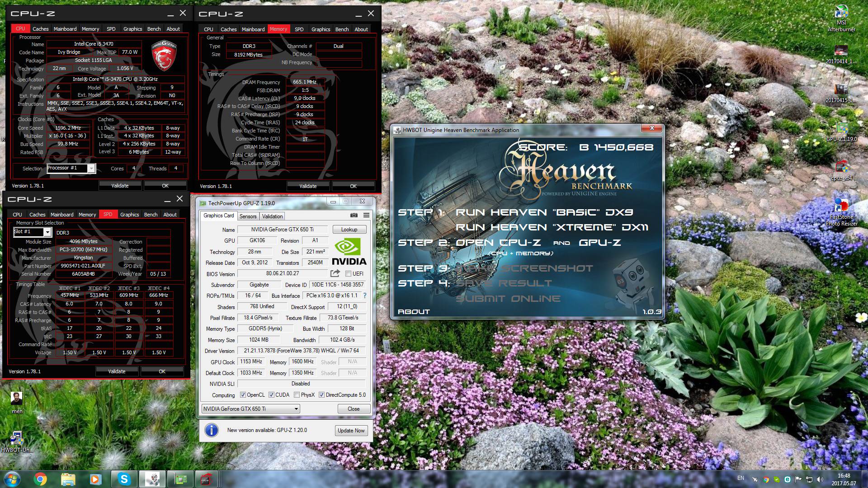
Task: Open Windows Media Player taskbar icon
Action: 95,479
